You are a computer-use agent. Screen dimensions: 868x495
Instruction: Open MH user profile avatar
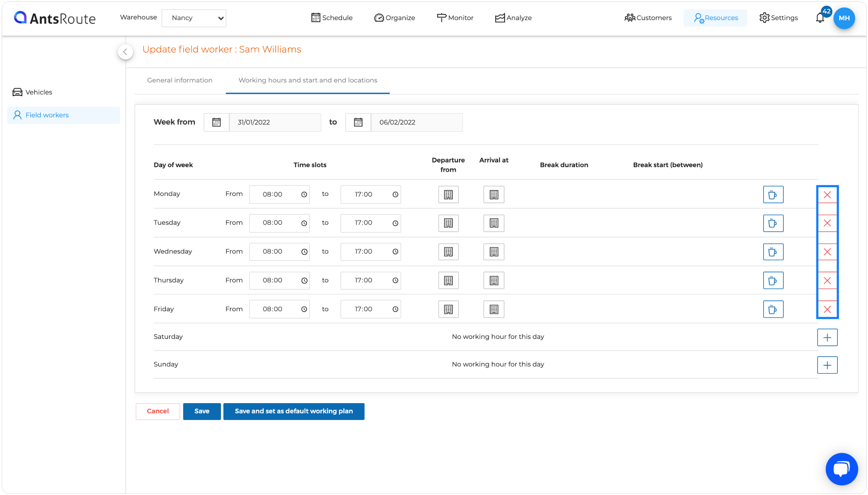(844, 18)
